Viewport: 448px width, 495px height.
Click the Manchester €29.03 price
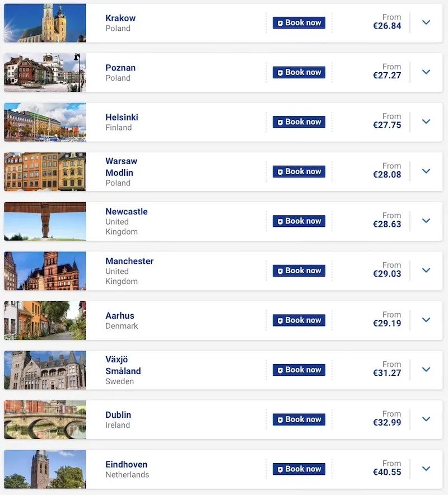[x=387, y=275]
